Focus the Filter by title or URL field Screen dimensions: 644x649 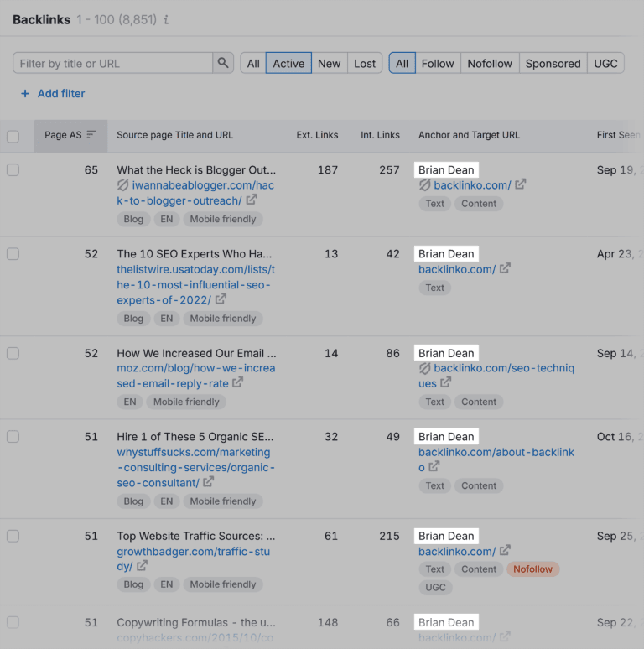pos(113,63)
